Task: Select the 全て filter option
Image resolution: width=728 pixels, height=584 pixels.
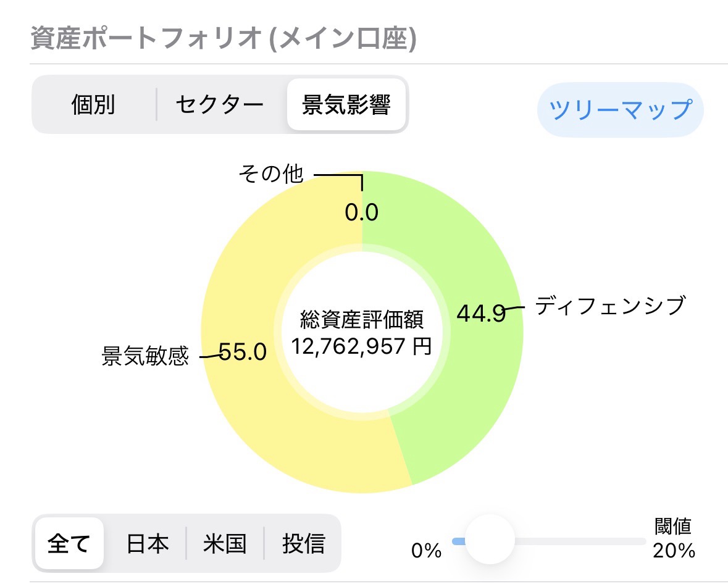Action: 69,543
